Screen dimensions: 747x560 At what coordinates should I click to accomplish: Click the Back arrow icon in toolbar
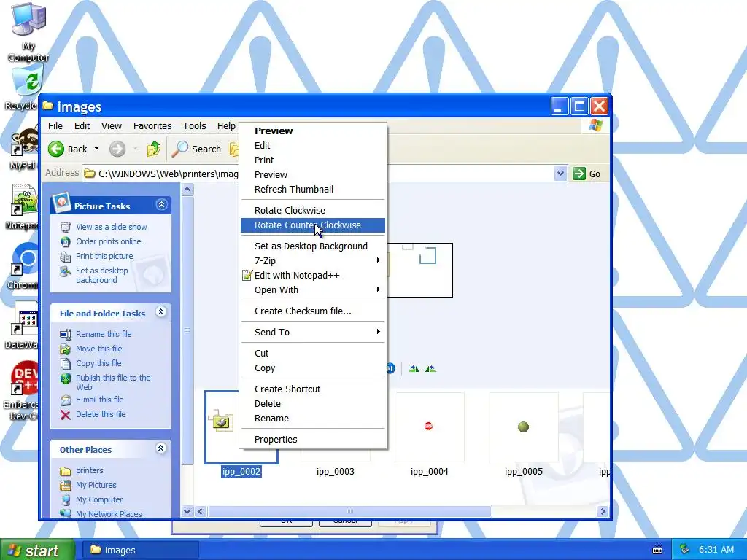[55, 149]
